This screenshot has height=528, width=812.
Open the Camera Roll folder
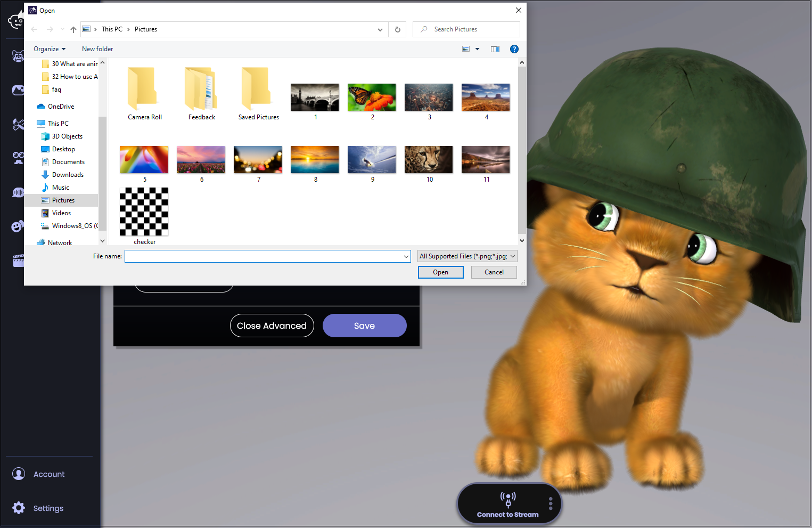tap(144, 94)
